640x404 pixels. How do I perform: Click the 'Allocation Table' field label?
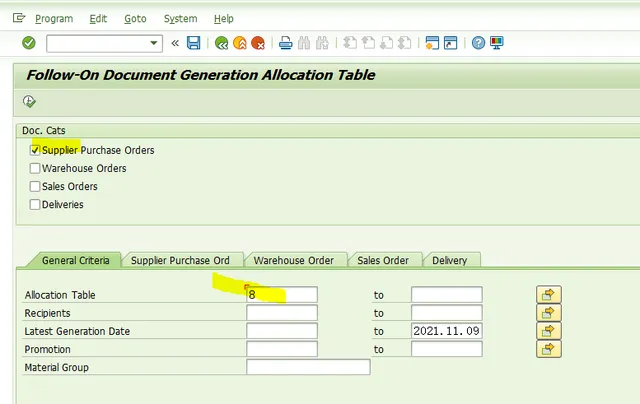[x=60, y=295]
